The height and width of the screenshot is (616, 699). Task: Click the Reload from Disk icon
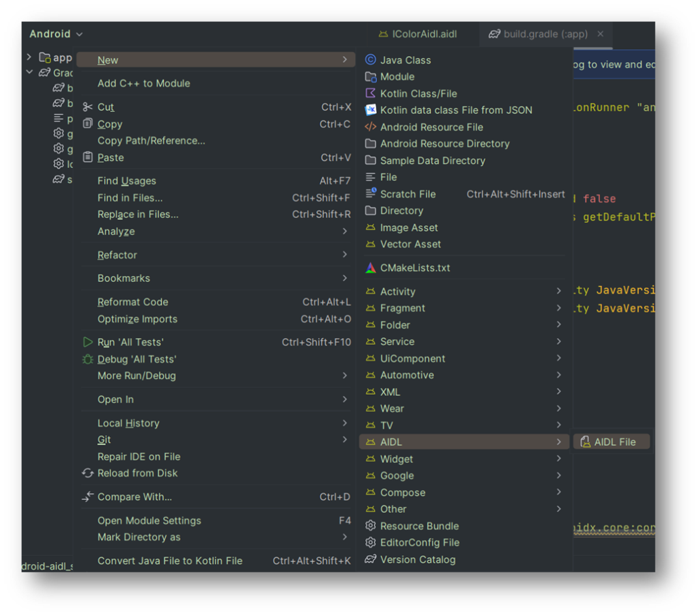click(87, 473)
